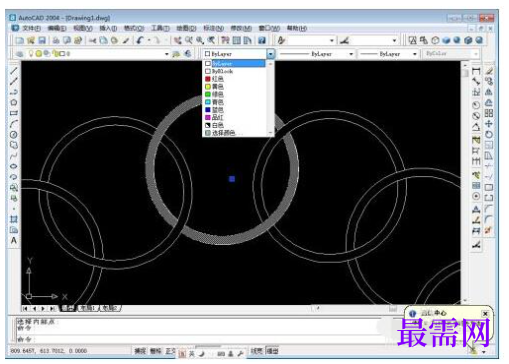Viewport: 509px width, 364px height.
Task: Click the Undo arrow icon
Action: pos(140,40)
